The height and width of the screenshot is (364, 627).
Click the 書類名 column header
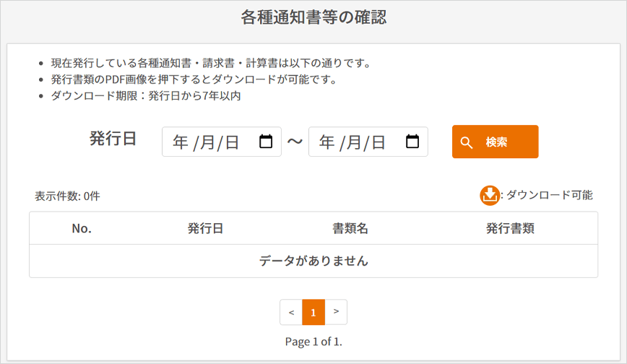(350, 228)
